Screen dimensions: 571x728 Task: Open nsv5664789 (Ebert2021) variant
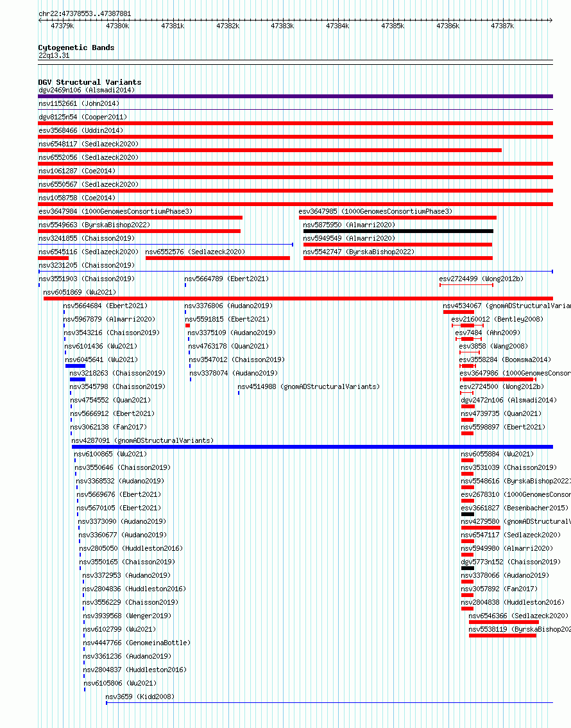click(227, 279)
